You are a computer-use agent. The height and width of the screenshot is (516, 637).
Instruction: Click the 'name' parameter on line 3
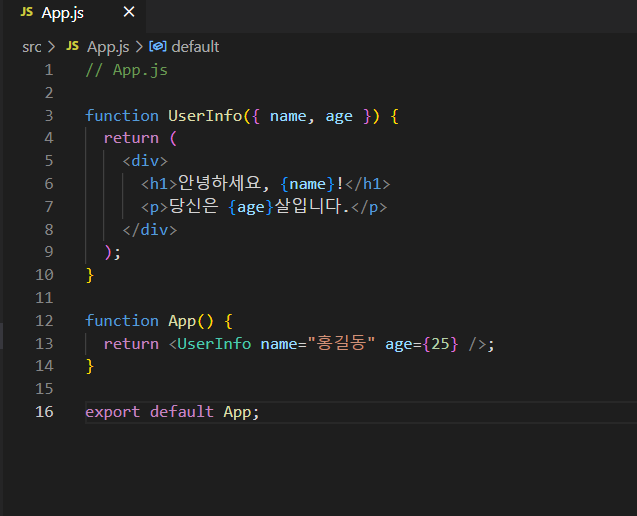tap(288, 117)
